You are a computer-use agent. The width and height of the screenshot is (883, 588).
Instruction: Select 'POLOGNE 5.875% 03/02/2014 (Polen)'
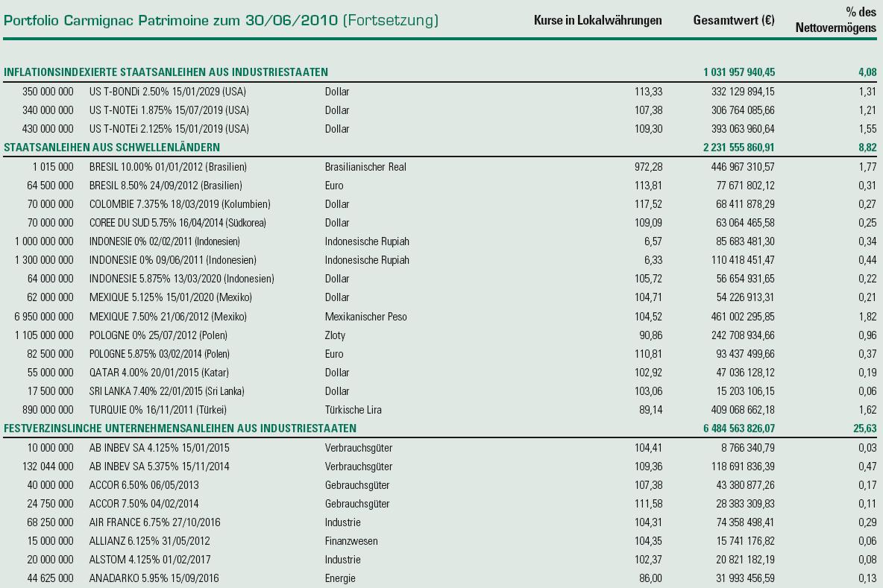(160, 354)
